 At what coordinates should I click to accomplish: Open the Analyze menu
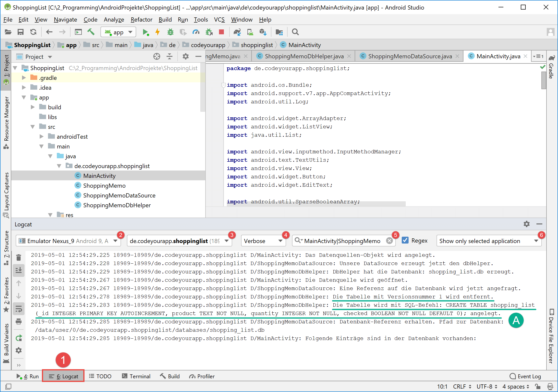point(114,20)
